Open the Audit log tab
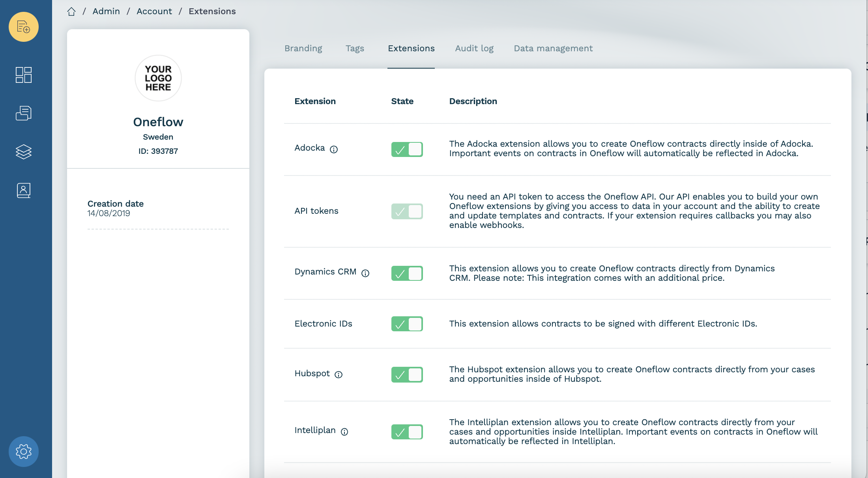The height and width of the screenshot is (478, 868). (x=474, y=49)
